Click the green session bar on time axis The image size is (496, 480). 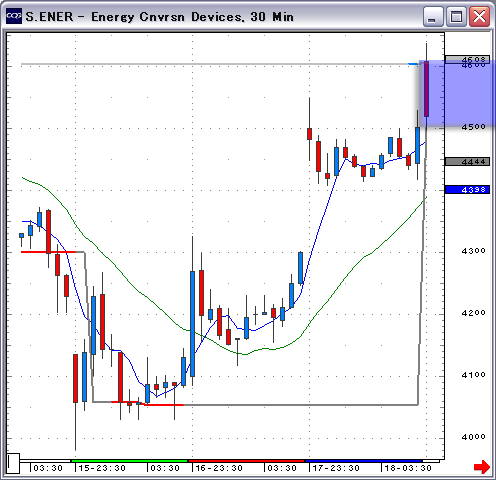(130, 461)
